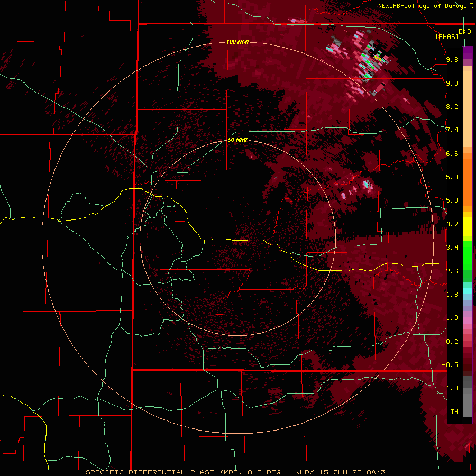The width and height of the screenshot is (476, 476).
Task: Click the 6.6 value on the color scale
Action: click(x=452, y=153)
